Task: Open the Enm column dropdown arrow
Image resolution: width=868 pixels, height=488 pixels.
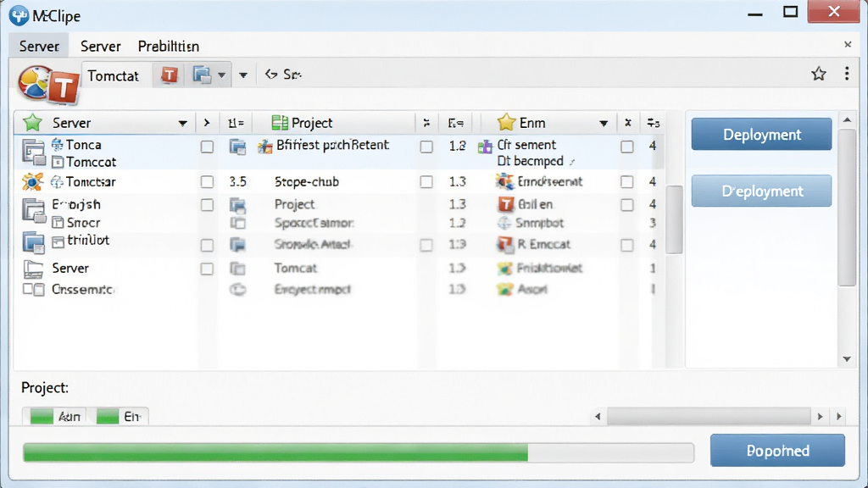Action: [604, 124]
